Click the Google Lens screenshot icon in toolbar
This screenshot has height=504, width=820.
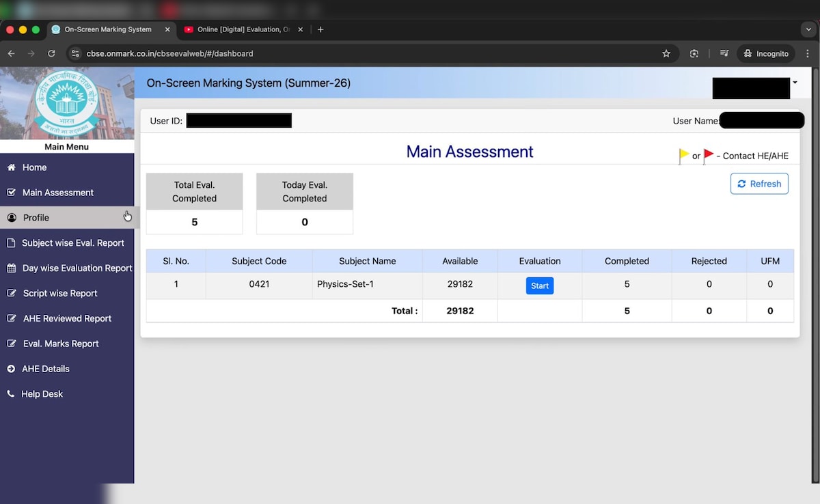click(694, 53)
